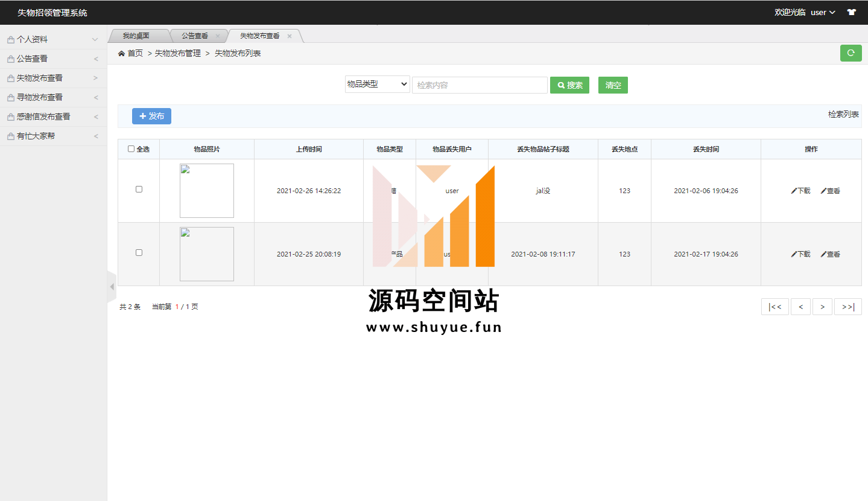This screenshot has height=501, width=868.
Task: Expand 寻物发布查看 sidebar arrow
Action: [x=96, y=98]
